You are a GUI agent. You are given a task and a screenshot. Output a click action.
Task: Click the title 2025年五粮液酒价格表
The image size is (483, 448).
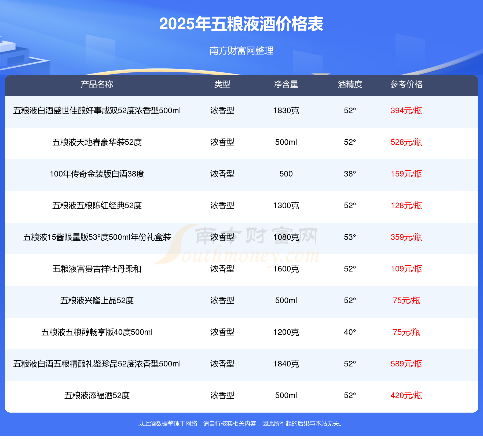(241, 24)
